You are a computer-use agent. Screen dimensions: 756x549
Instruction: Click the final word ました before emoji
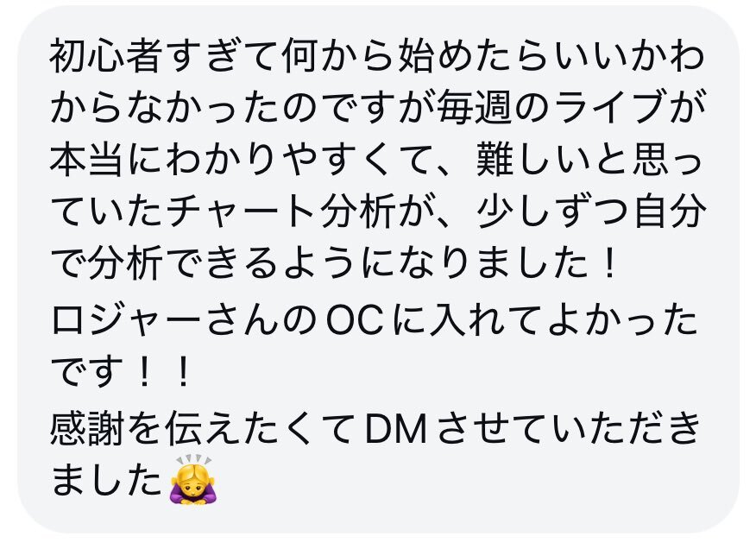coord(106,480)
